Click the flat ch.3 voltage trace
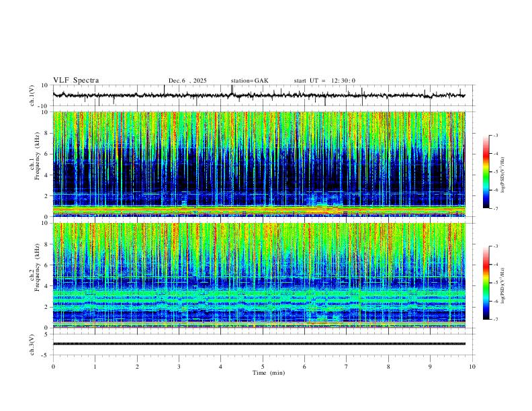Viewport: 532px width, 411px height. 259,344
